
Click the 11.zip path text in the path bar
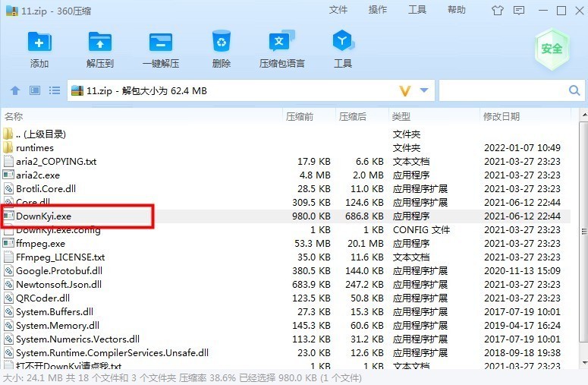146,91
